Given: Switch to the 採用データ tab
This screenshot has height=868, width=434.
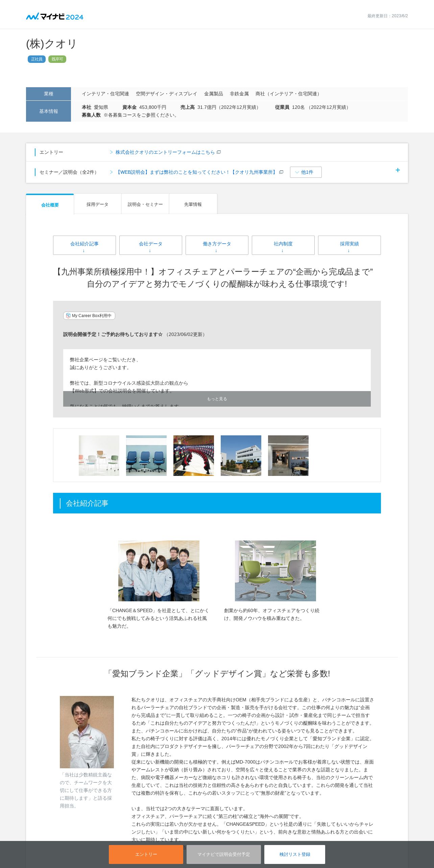Looking at the screenshot, I should click(x=97, y=204).
